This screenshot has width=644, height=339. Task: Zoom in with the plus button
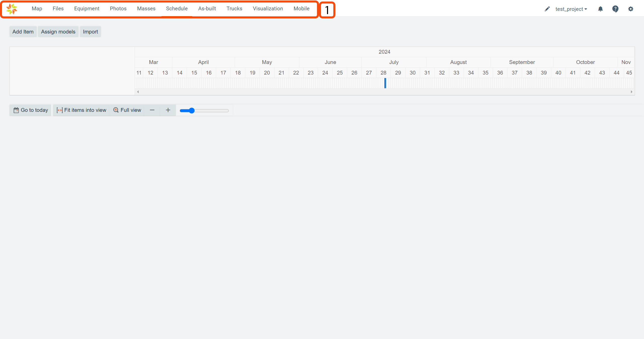(168, 110)
